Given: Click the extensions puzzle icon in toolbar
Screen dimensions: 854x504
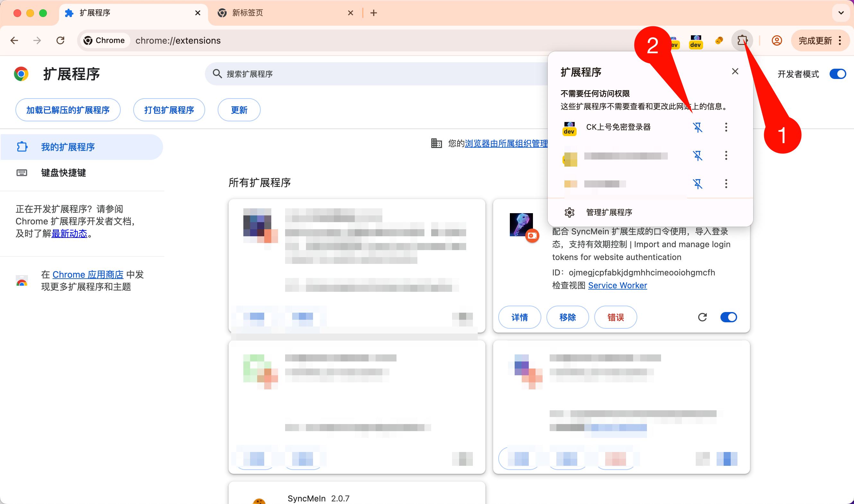Looking at the screenshot, I should pyautogui.click(x=742, y=40).
